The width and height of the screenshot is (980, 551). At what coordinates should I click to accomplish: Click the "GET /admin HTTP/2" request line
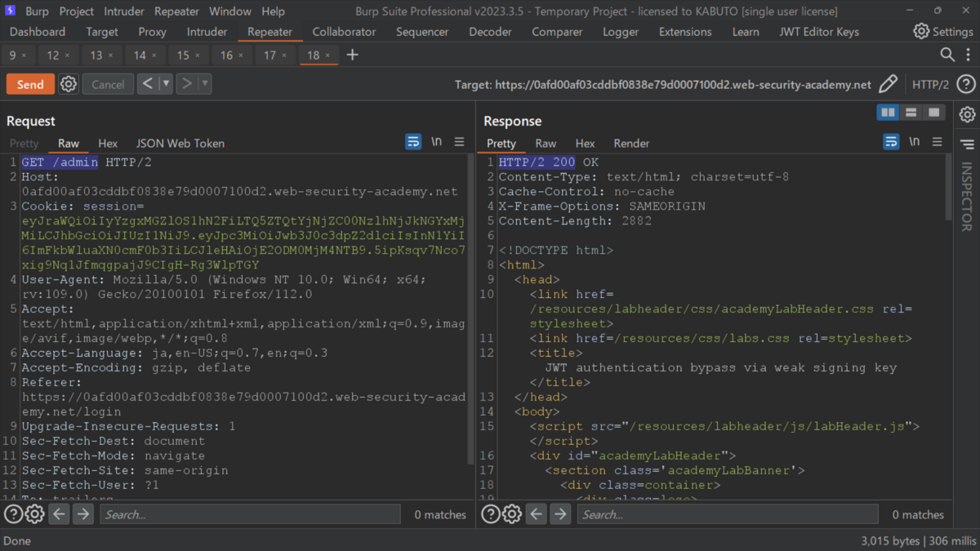click(87, 162)
